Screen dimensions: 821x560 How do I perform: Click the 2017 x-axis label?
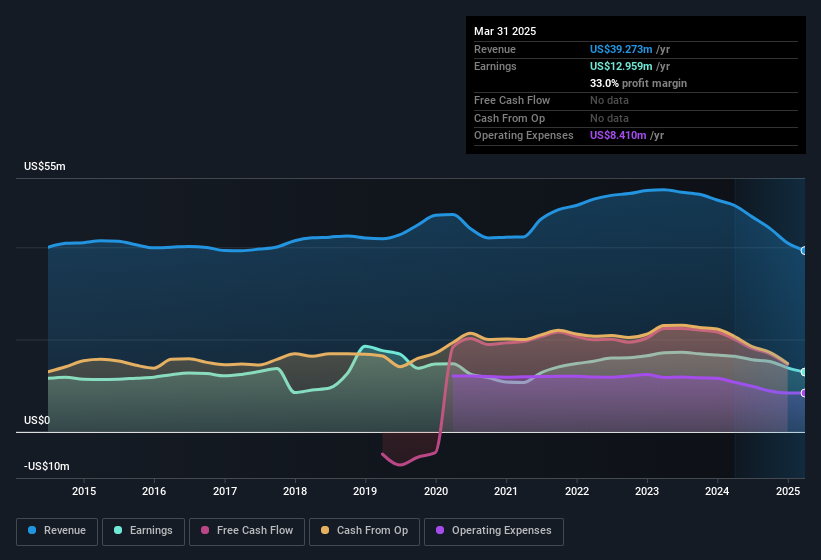(x=225, y=491)
